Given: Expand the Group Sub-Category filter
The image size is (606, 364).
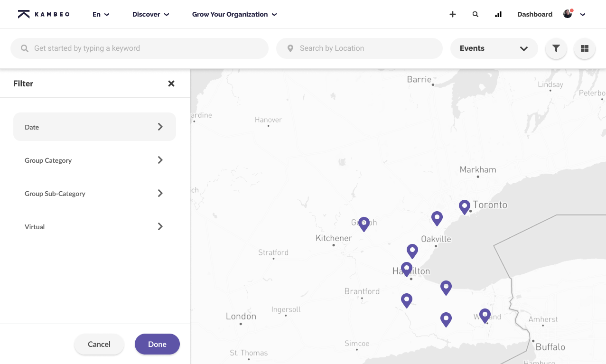Looking at the screenshot, I should click(x=94, y=193).
